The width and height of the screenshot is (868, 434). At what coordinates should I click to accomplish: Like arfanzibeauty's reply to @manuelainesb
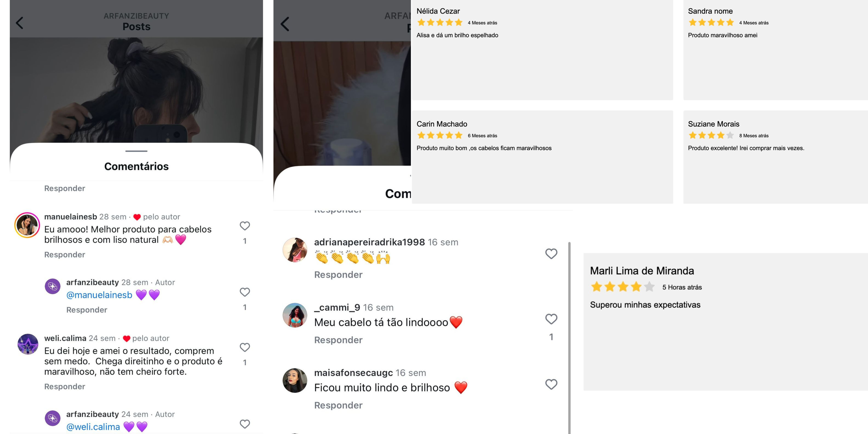click(245, 292)
